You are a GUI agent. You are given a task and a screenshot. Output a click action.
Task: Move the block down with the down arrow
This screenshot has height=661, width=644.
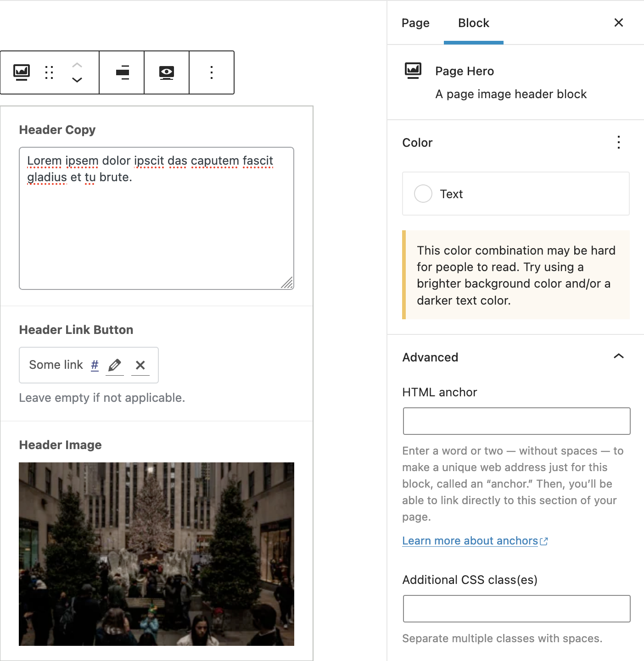77,79
